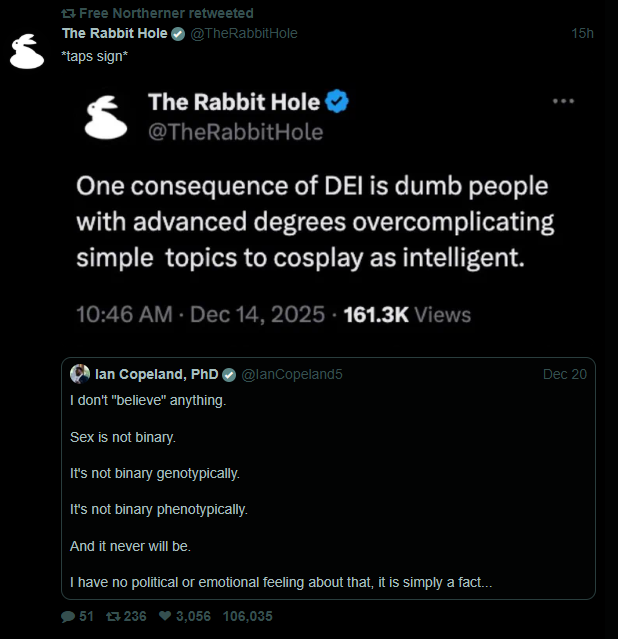
Task: Click the @IanCopeland5 handle
Action: 292,374
